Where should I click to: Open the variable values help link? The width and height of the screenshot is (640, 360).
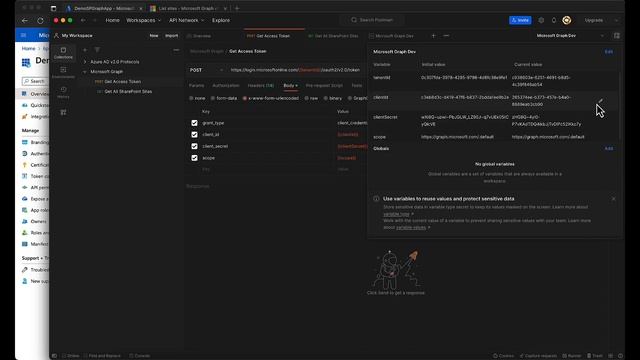click(411, 227)
